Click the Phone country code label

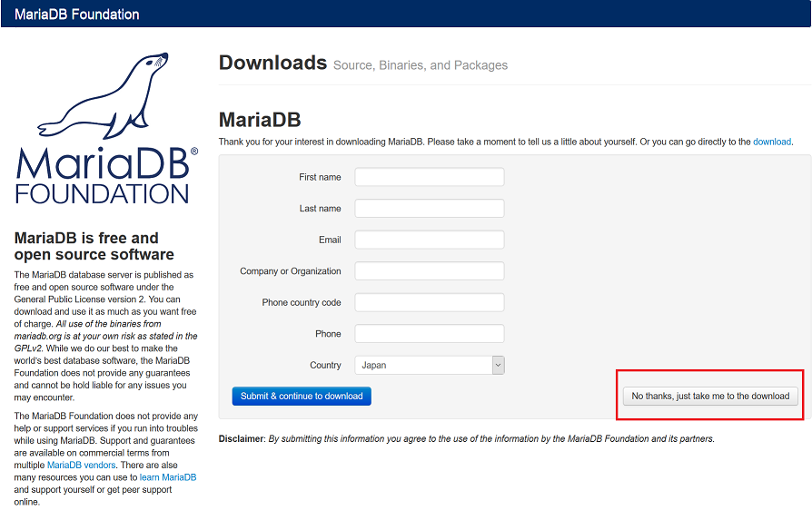coord(302,302)
